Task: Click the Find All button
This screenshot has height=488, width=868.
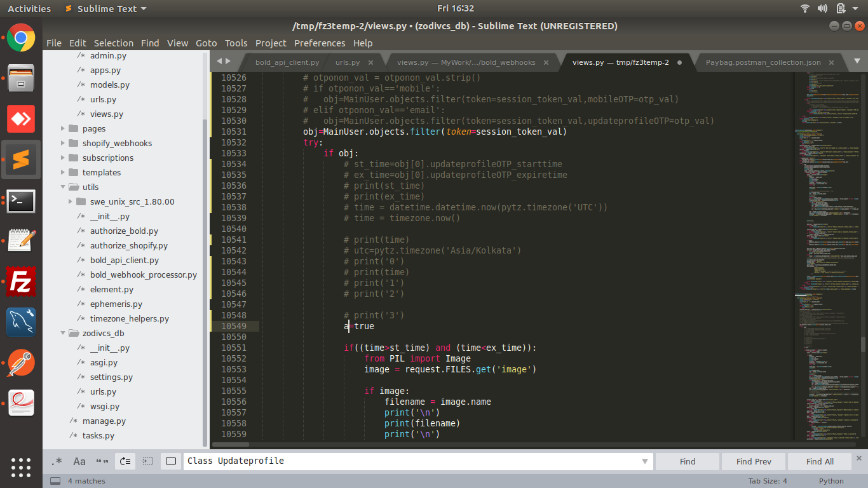Action: tap(820, 461)
